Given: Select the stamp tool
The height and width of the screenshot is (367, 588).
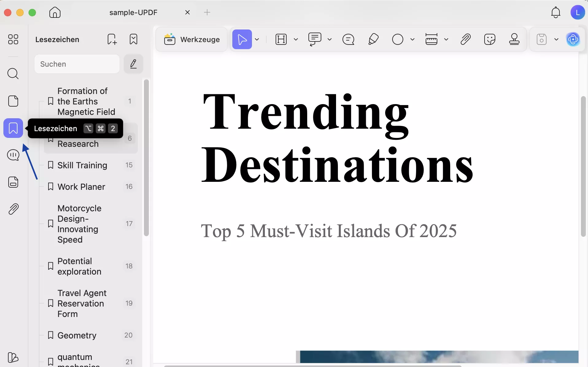Looking at the screenshot, I should pyautogui.click(x=514, y=39).
